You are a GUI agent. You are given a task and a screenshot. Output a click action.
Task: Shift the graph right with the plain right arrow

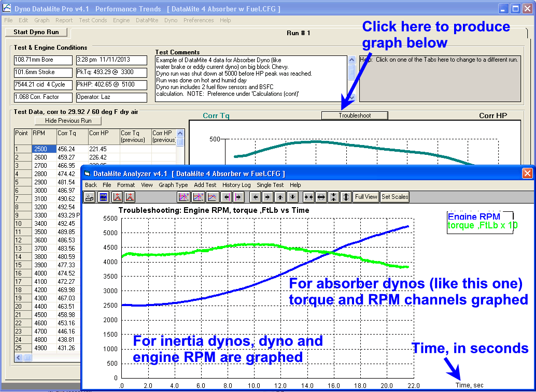[x=267, y=197]
